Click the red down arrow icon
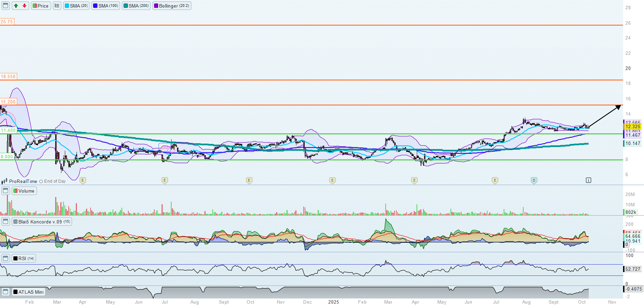This screenshot has height=305, width=644. tap(25, 6)
